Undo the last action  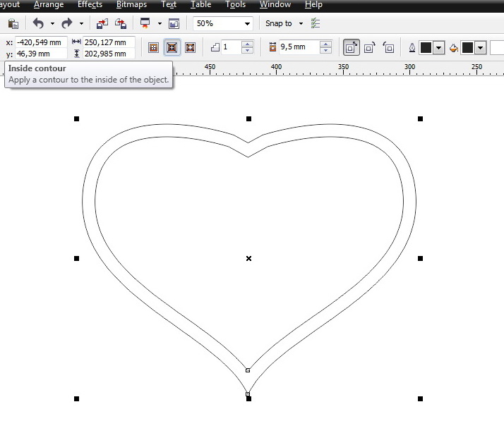(x=38, y=23)
